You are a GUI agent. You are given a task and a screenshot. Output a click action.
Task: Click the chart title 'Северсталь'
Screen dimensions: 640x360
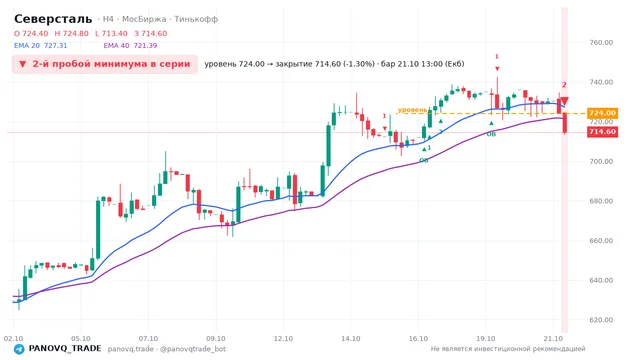coord(53,19)
